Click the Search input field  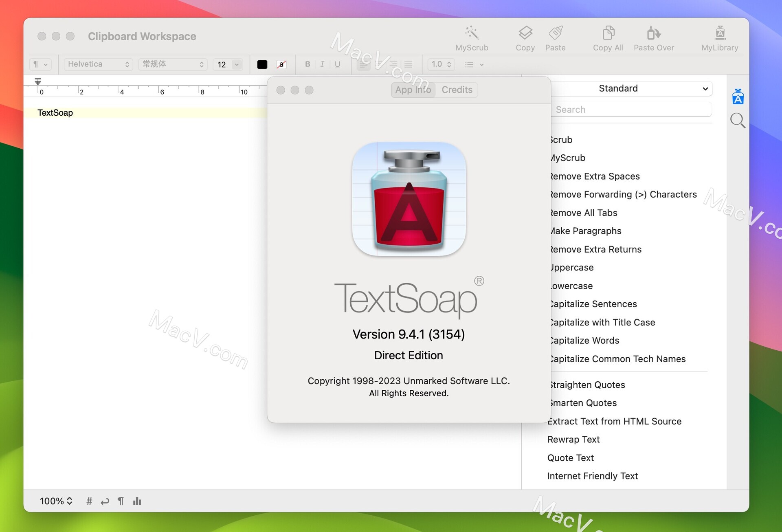[631, 109]
